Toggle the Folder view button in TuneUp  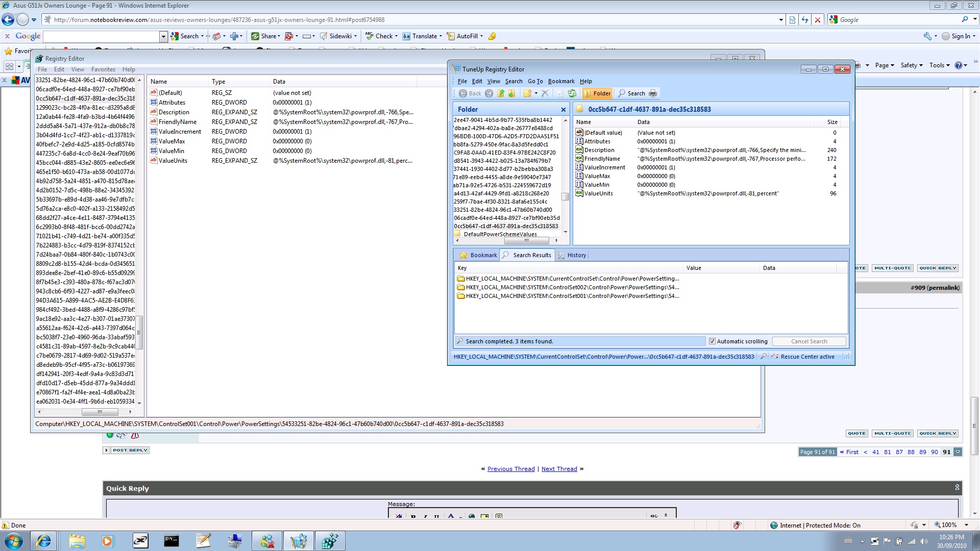click(x=597, y=93)
